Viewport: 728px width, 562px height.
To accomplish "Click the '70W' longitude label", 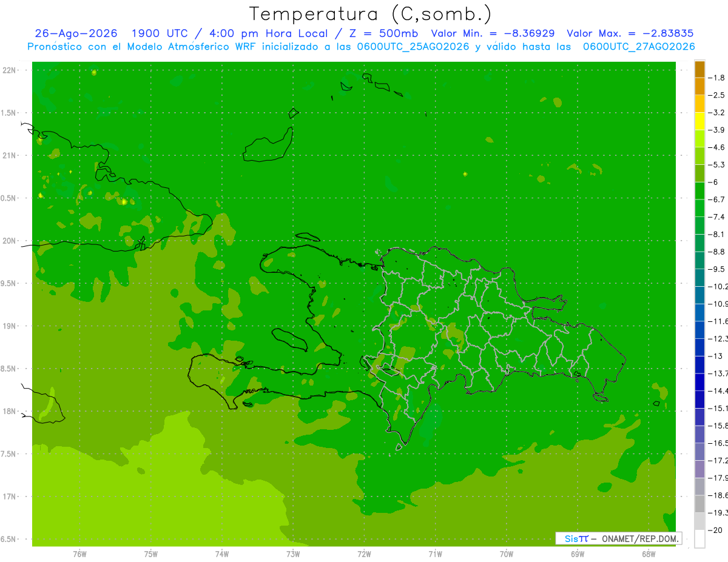I will [506, 554].
